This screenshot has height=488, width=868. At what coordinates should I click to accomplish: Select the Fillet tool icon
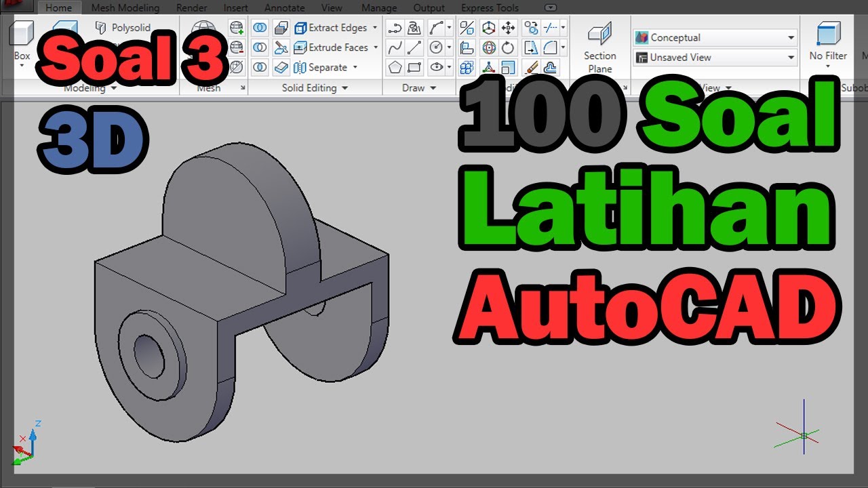click(x=551, y=47)
